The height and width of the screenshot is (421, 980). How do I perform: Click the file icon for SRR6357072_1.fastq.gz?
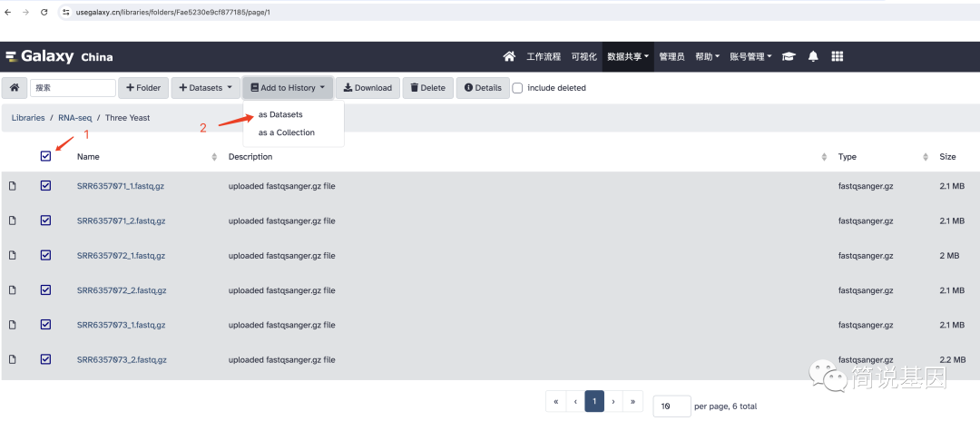tap(12, 256)
